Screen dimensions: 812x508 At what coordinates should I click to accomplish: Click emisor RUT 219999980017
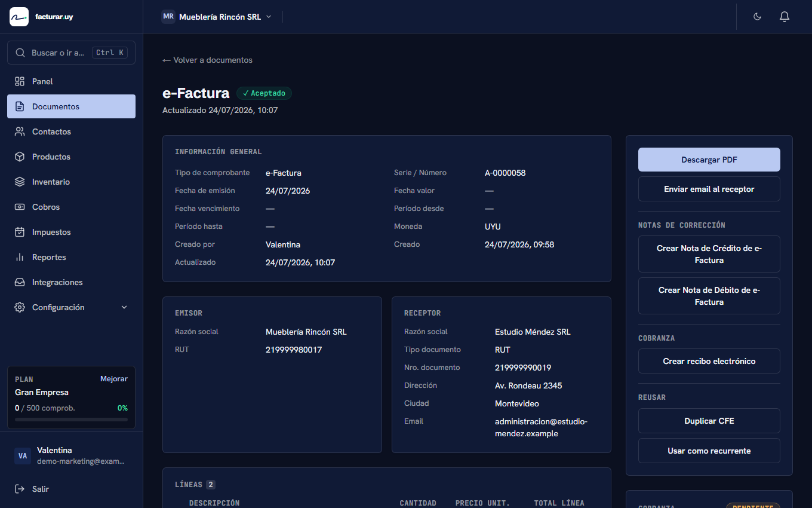point(294,350)
